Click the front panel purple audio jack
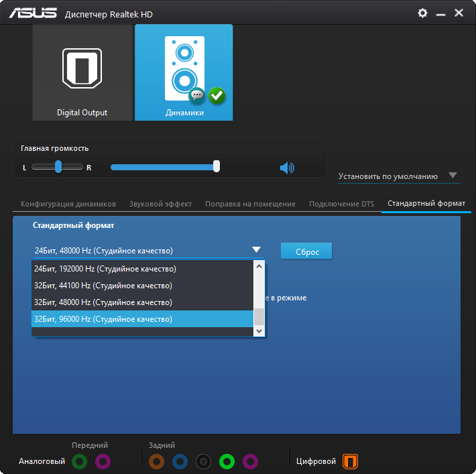 coord(103,461)
